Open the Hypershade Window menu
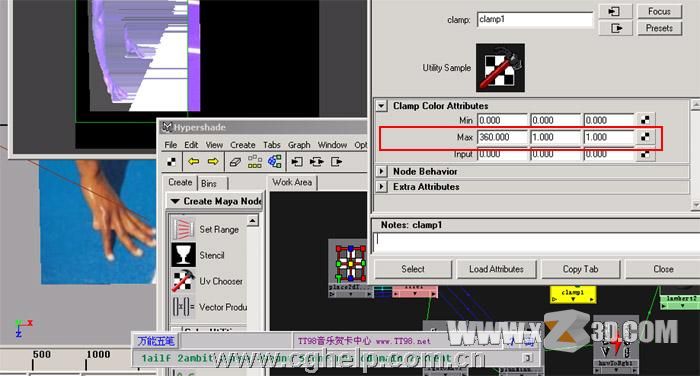Image resolution: width=700 pixels, height=376 pixels. pos(332,145)
